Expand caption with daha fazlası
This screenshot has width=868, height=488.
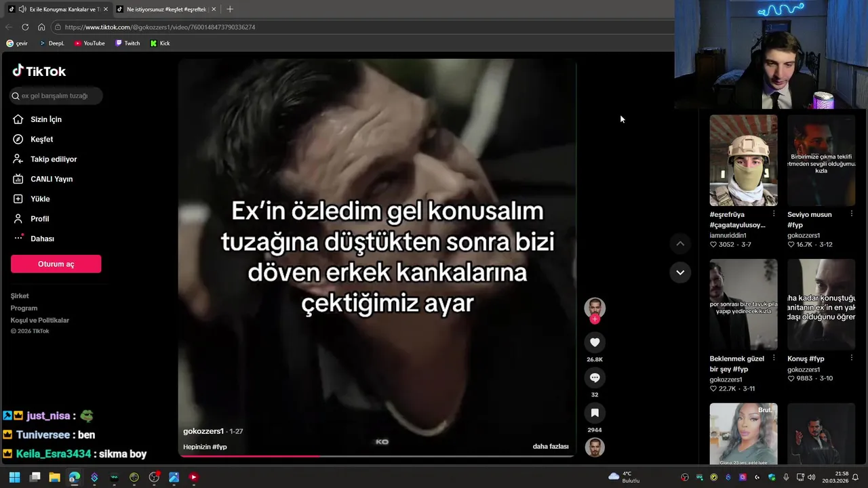(551, 447)
